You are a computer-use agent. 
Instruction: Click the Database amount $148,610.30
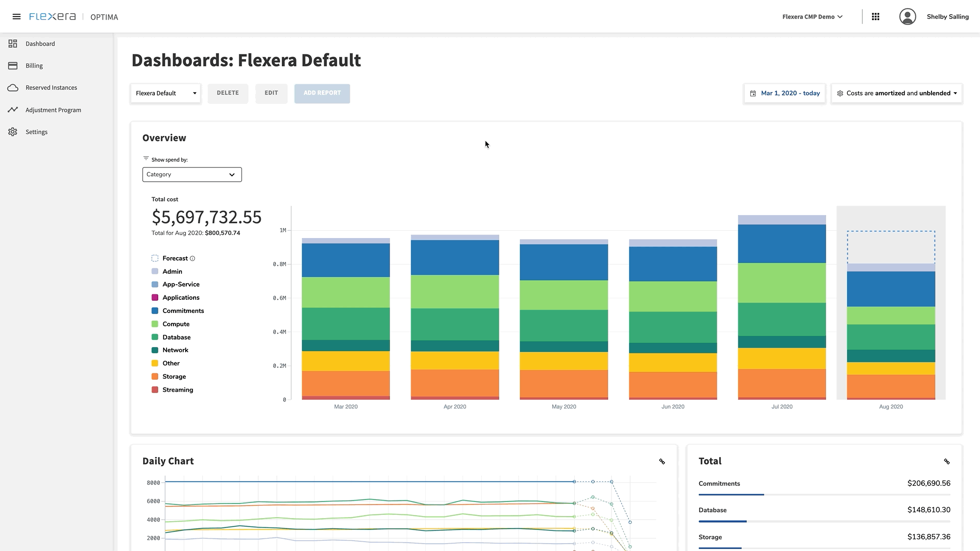[x=929, y=510]
